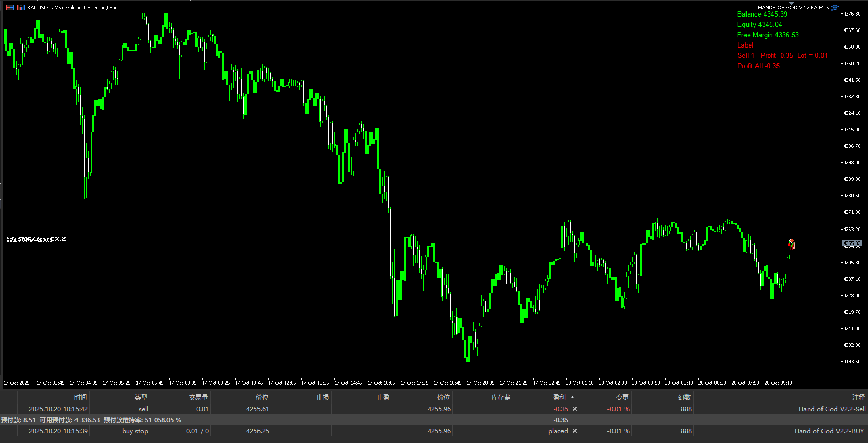Click the 注释 column header
Image resolution: width=868 pixels, height=443 pixels.
858,398
